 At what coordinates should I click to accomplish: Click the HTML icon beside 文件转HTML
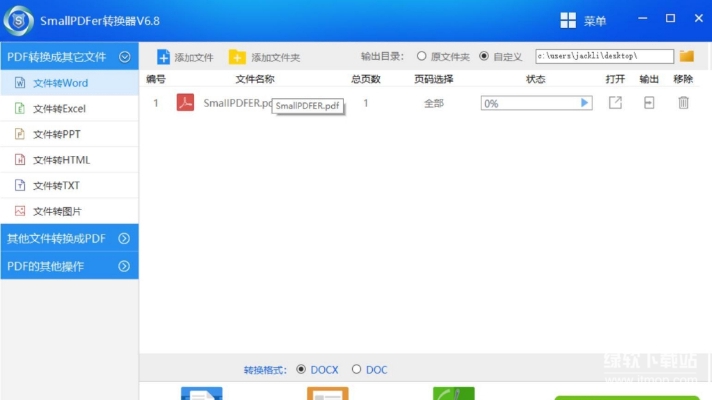coord(20,159)
